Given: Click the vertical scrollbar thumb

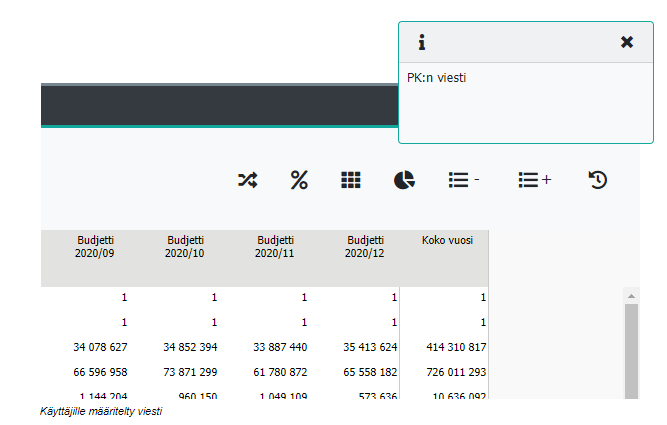Looking at the screenshot, I should pos(631,350).
